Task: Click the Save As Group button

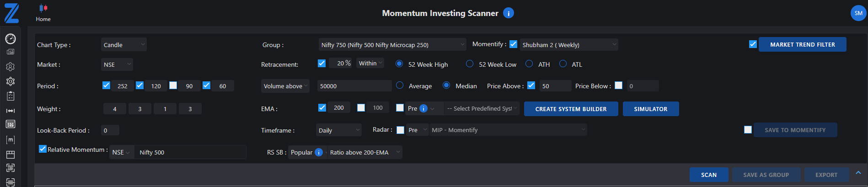Action: pyautogui.click(x=766, y=175)
